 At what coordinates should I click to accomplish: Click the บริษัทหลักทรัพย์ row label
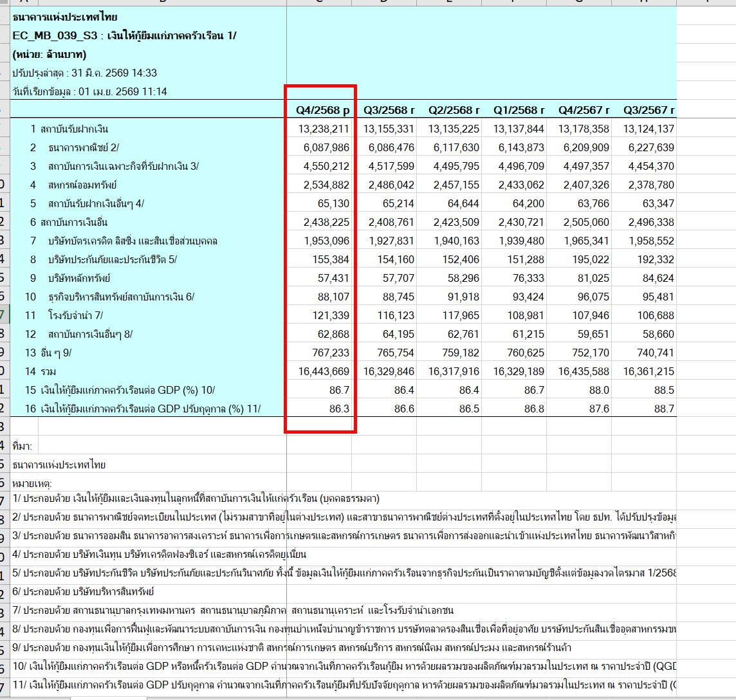point(79,278)
